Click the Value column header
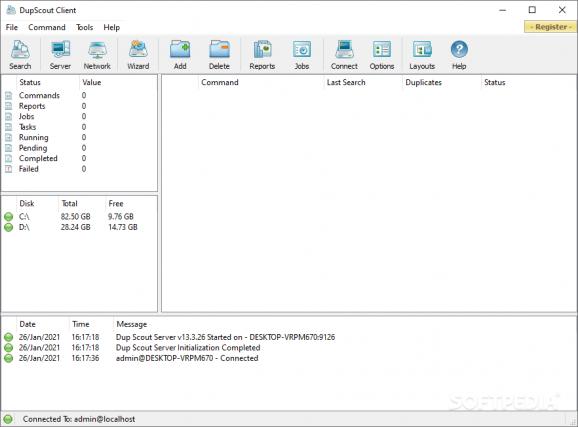Screen dimensions: 578x427 [92, 82]
